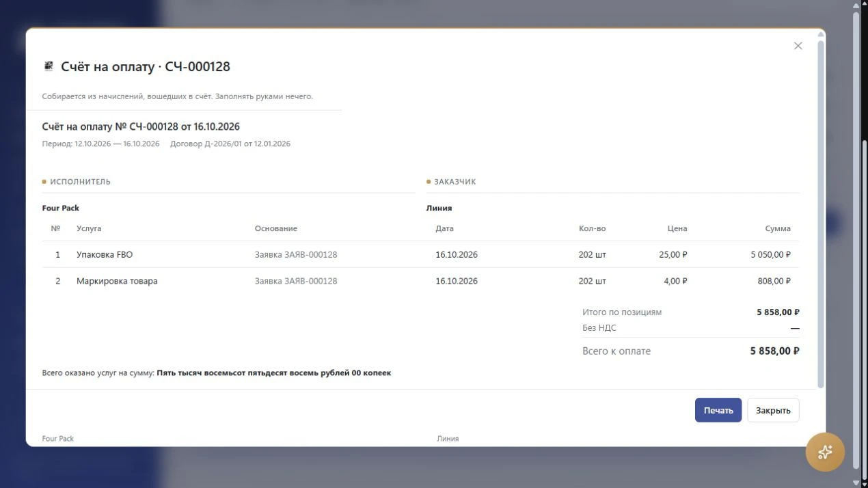Click the date in the Упаковка FBO row
The image size is (868, 488).
(x=457, y=254)
